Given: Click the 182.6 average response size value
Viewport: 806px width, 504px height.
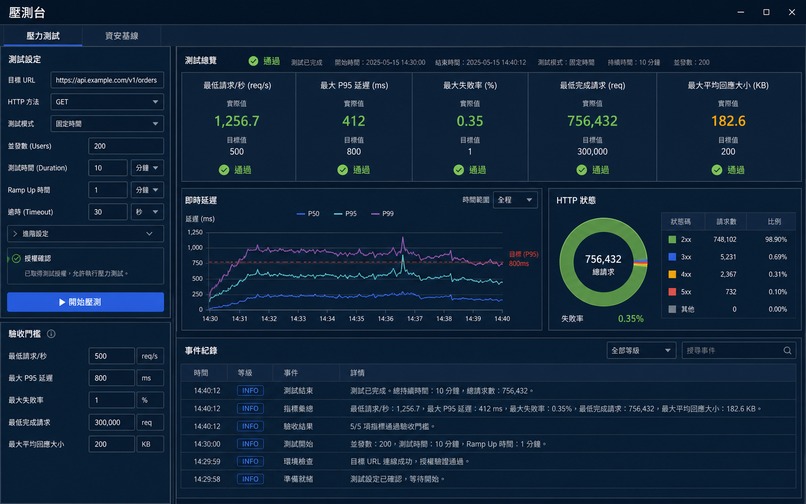Looking at the screenshot, I should 728,121.
